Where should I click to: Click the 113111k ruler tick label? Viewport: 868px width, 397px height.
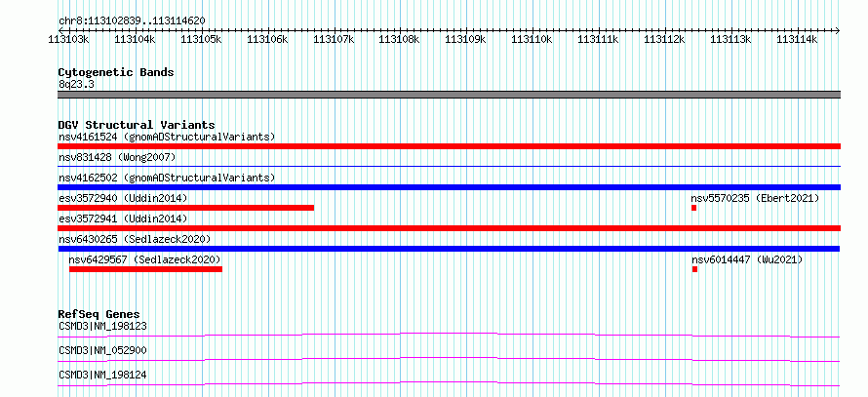pos(599,39)
